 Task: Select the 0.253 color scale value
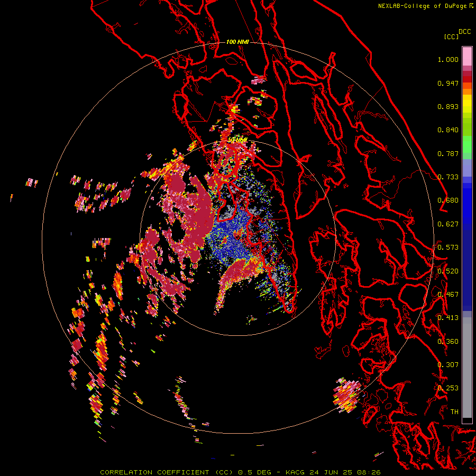pos(448,388)
